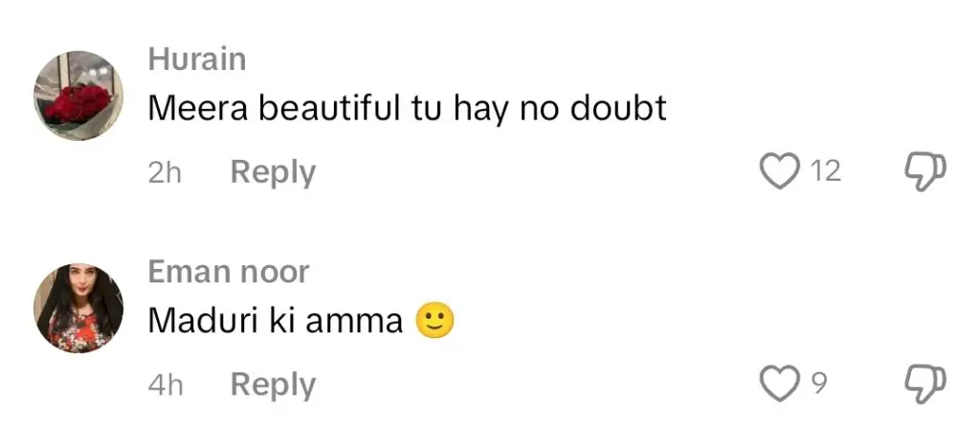Open Hurain's red roses profile picture

click(x=78, y=96)
